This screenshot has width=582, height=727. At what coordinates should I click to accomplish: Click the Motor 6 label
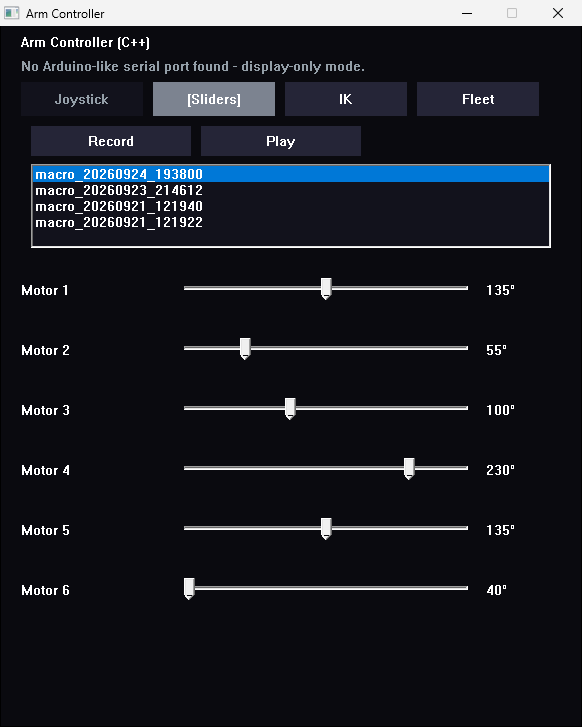coord(45,590)
